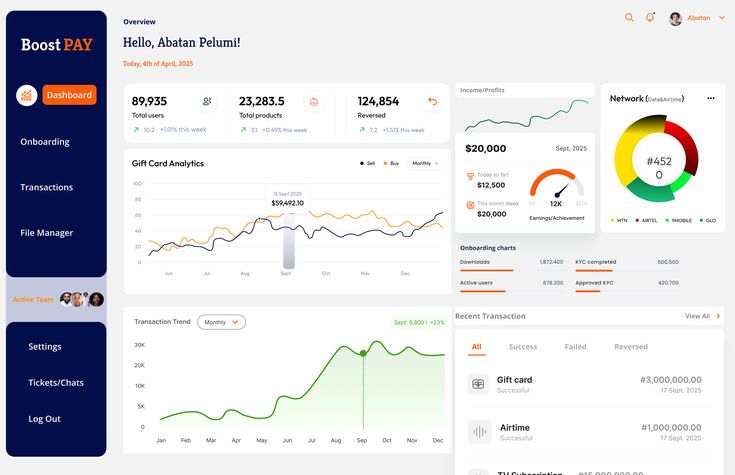Click the Reversed undo arrow icon

click(x=433, y=101)
